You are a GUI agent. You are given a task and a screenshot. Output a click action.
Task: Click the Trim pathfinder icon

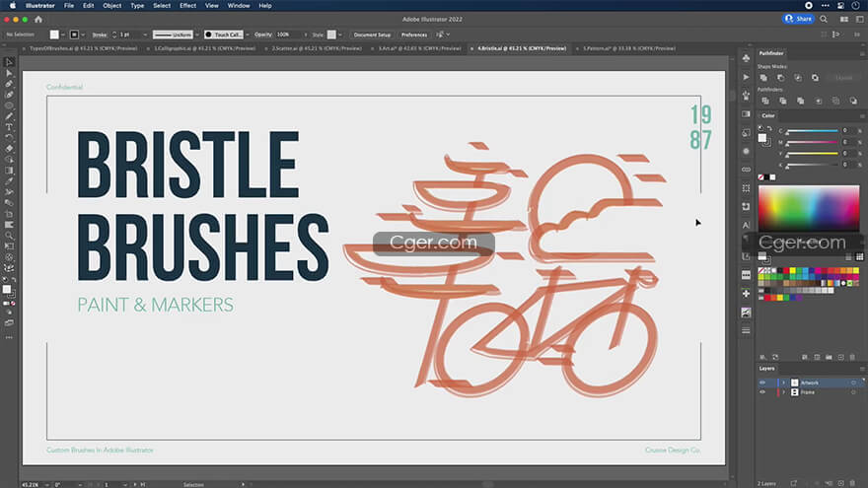coord(783,101)
